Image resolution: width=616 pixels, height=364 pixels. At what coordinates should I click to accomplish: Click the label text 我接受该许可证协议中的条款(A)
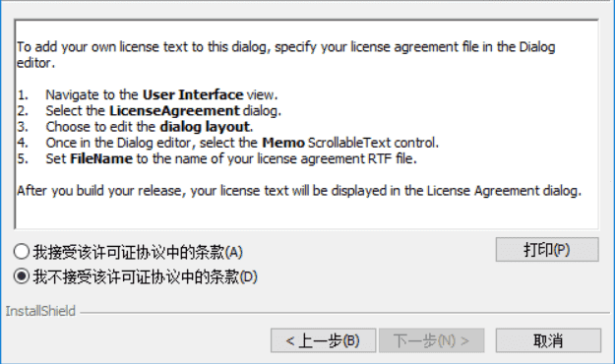pos(138,252)
